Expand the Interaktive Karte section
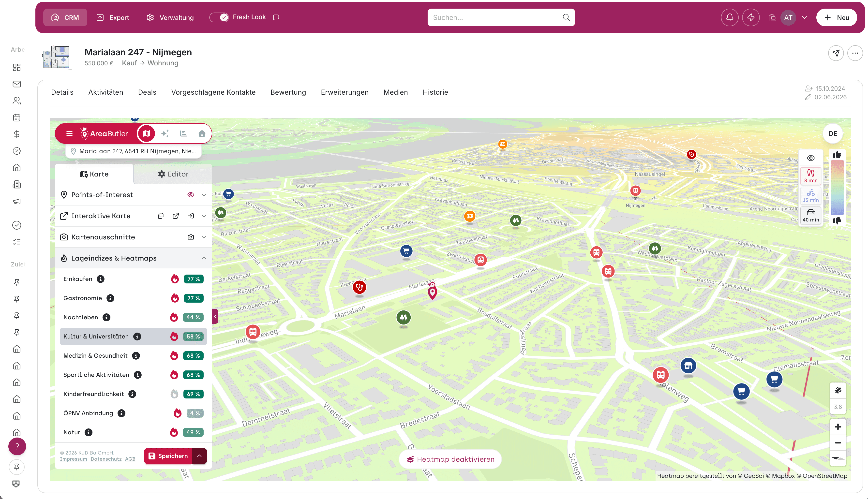This screenshot has width=868, height=499. pyautogui.click(x=204, y=216)
